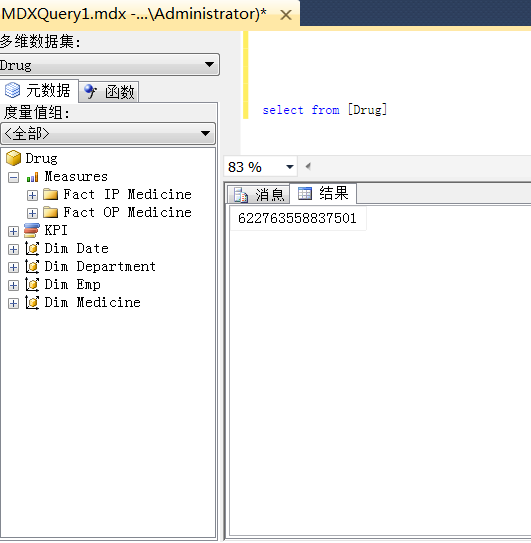Switch to the 元数据 tab
Viewport: 531px width, 543px height.
[x=39, y=91]
